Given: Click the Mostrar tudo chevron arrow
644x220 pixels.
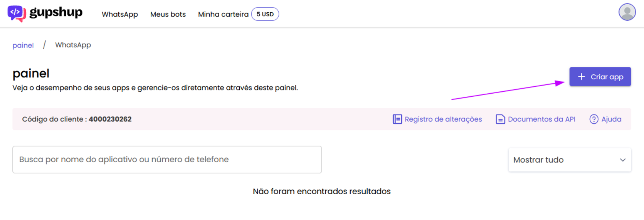Looking at the screenshot, I should click(x=623, y=160).
